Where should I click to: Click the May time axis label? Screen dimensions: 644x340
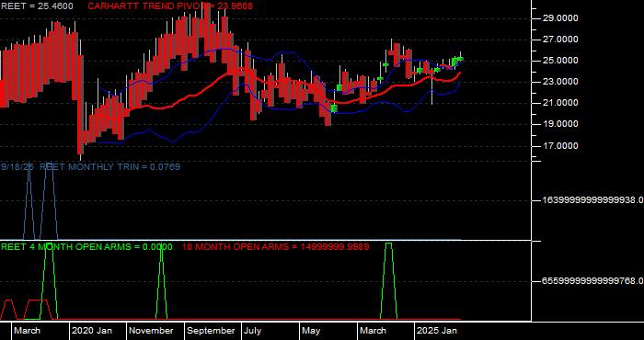(312, 331)
